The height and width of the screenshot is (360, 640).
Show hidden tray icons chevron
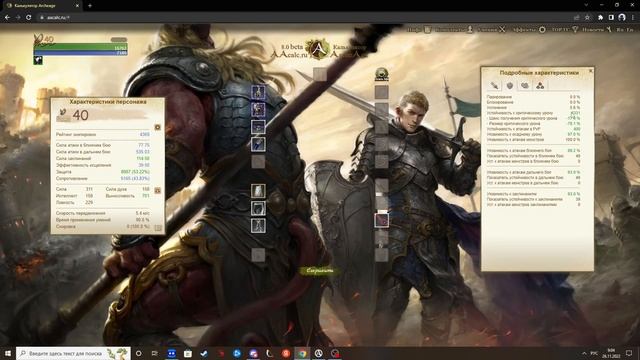pyautogui.click(x=584, y=353)
